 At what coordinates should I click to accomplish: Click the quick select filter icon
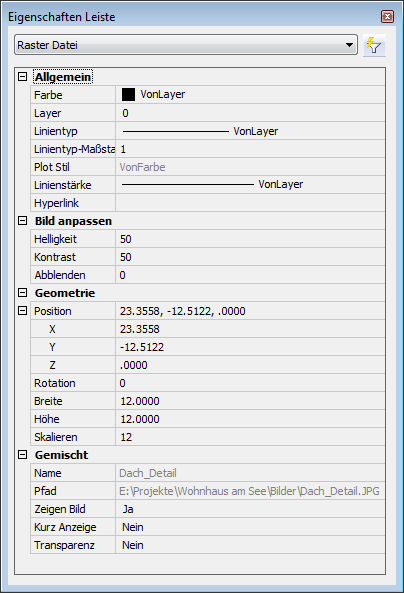click(374, 45)
